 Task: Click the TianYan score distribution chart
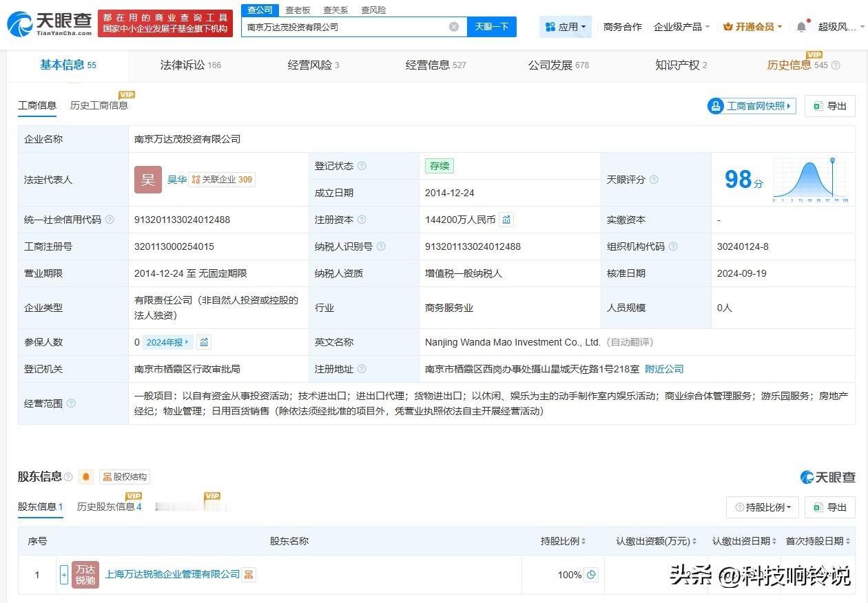click(810, 180)
